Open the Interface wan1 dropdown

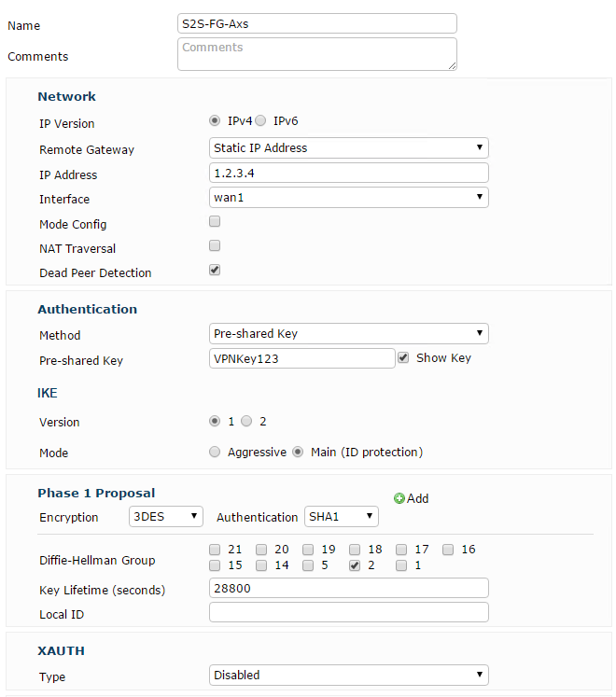click(x=349, y=198)
